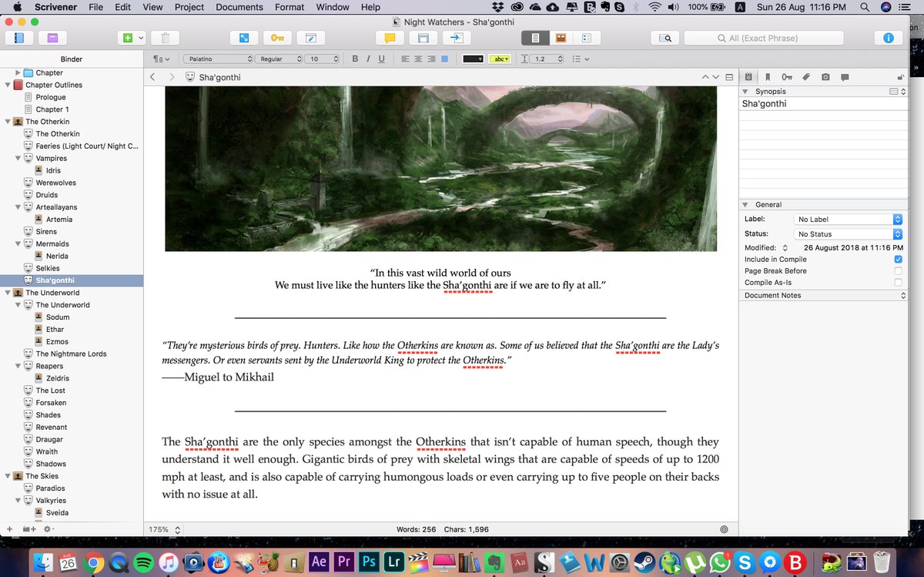
Task: Go forward in editor history
Action: (x=172, y=77)
